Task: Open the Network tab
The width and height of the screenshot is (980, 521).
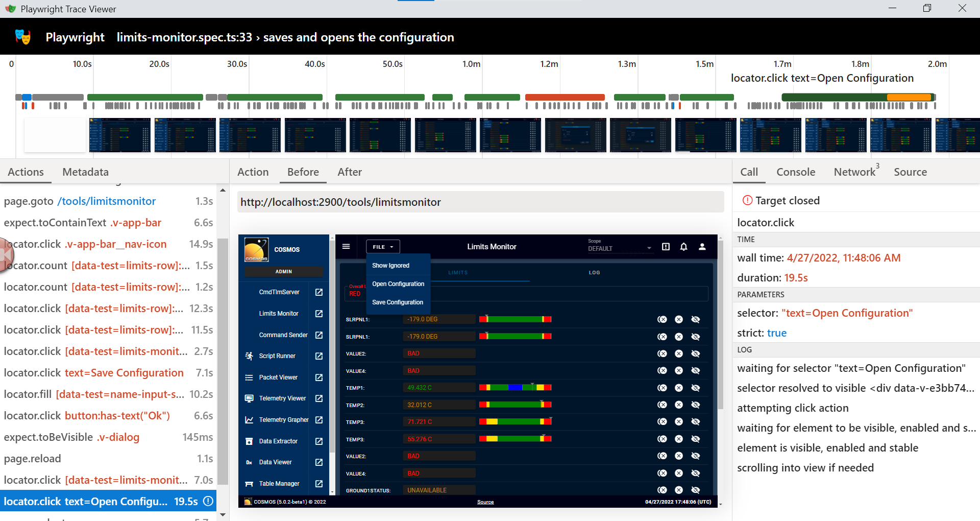Action: click(855, 172)
